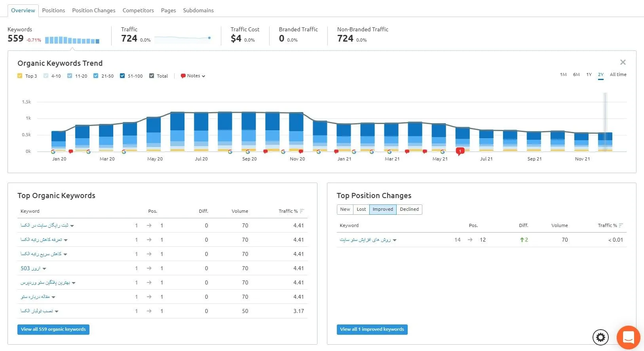This screenshot has width=644, height=351.
Task: Click the first red note marker after Jan 20
Action: click(71, 152)
